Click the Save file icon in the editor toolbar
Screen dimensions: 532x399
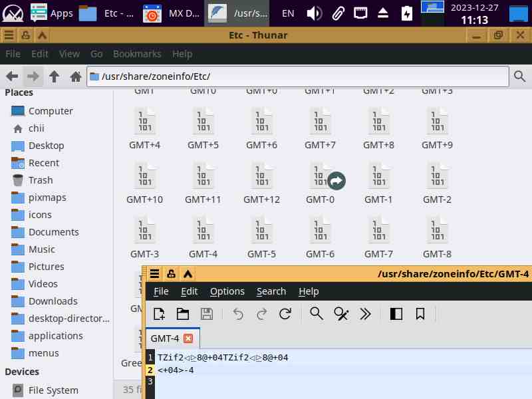207,314
